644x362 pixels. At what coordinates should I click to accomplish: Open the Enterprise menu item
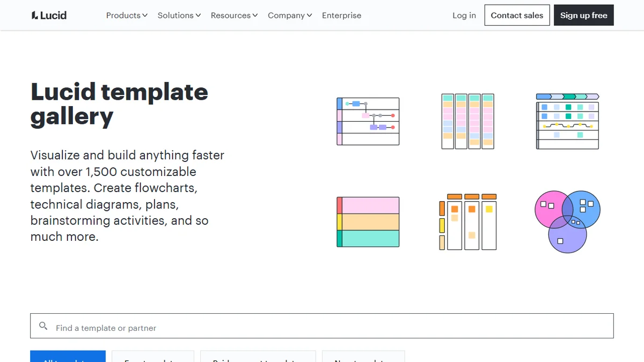click(x=341, y=16)
